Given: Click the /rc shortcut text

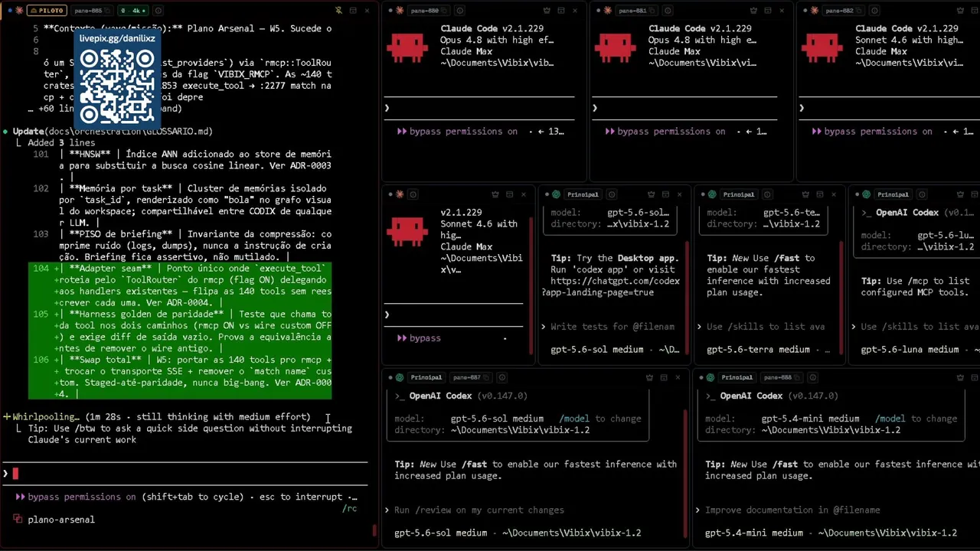Looking at the screenshot, I should 349,508.
